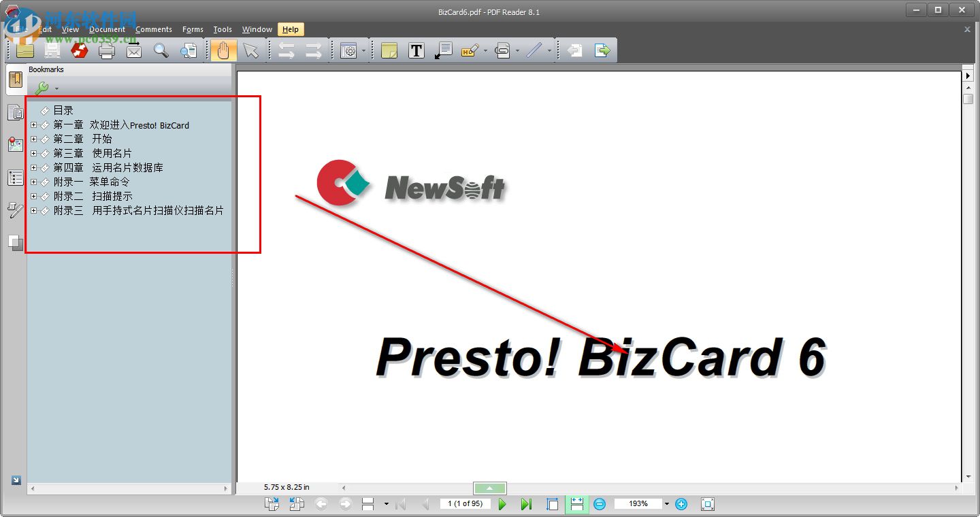This screenshot has width=980, height=517.
Task: Open the Document menu
Action: pos(108,29)
